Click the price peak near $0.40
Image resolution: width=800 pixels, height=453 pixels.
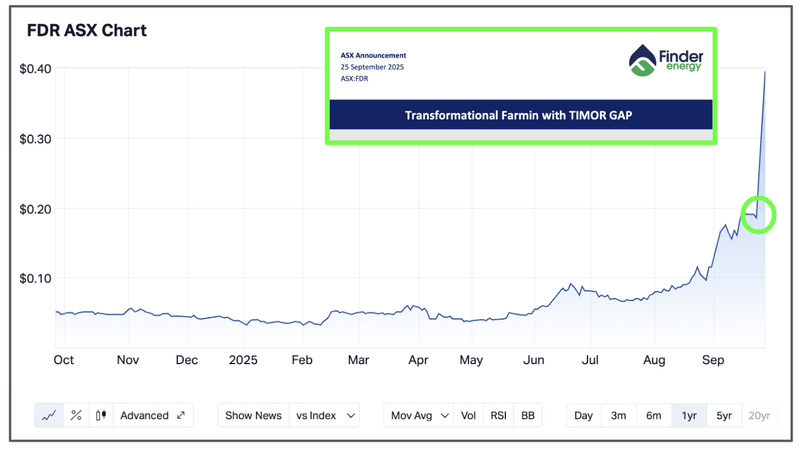click(765, 72)
